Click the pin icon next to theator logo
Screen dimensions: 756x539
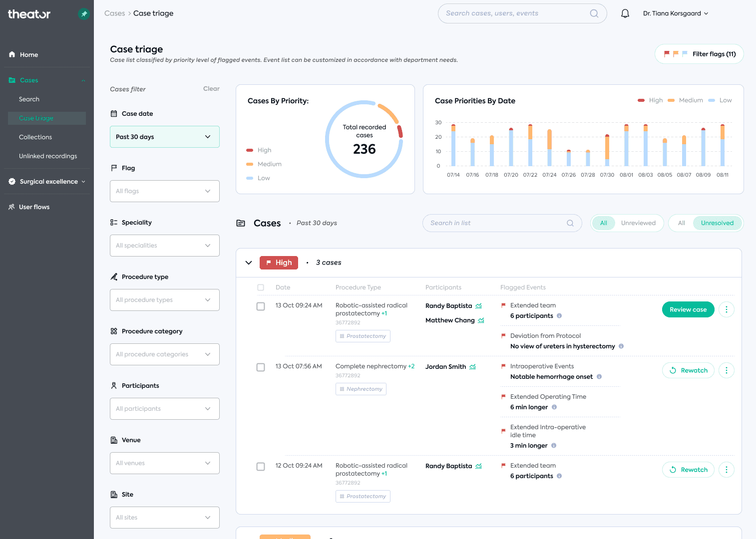84,14
